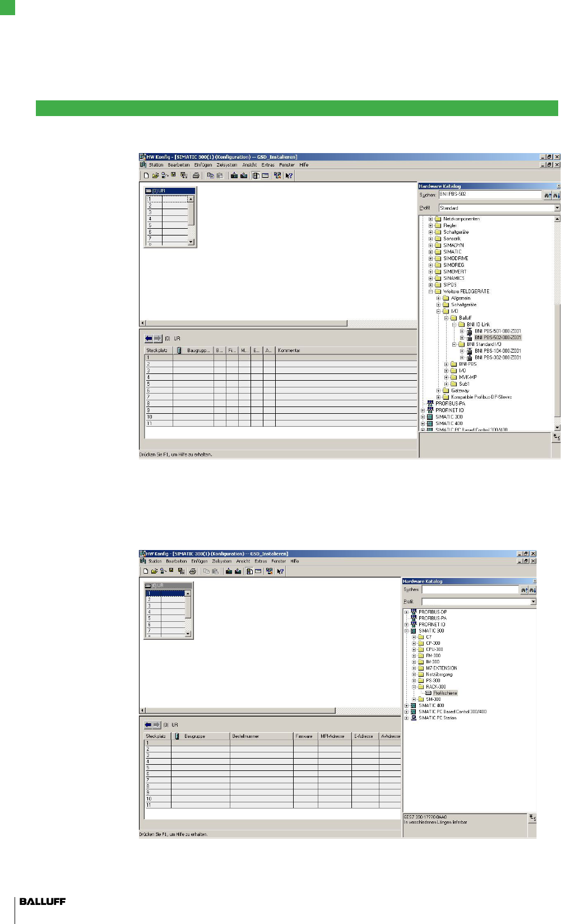
Task: Click empty Suchen field in lower window
Action: pyautogui.click(x=470, y=590)
